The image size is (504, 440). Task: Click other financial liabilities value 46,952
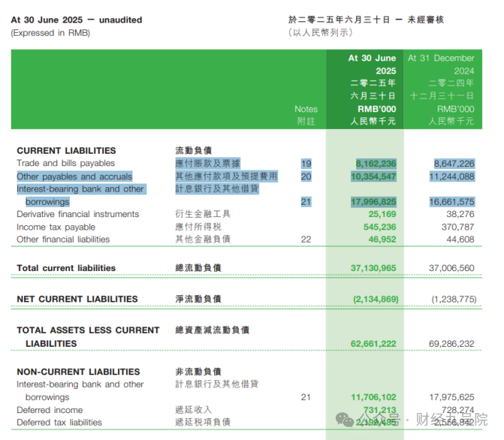(382, 240)
